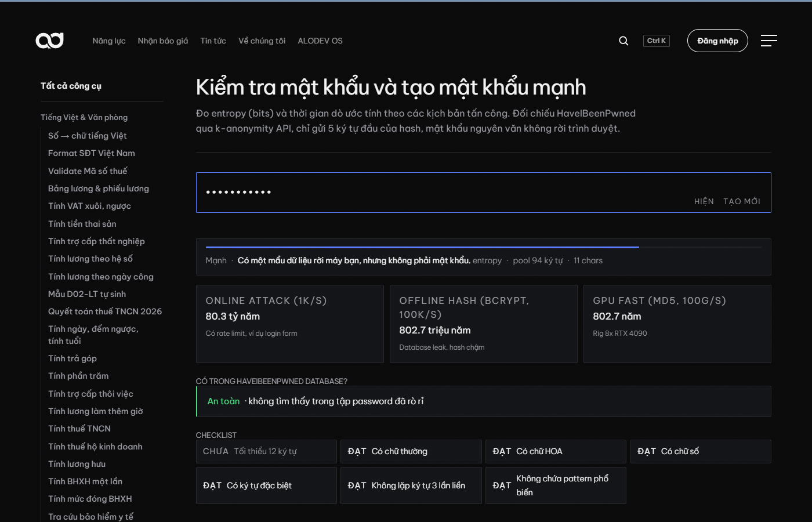Open Tính BHXH một lần tool

(85, 481)
